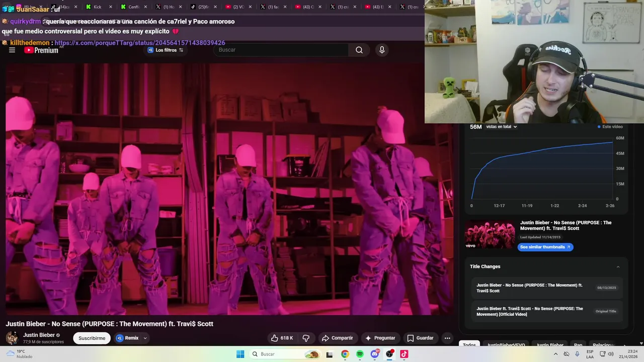Save the video with Guardar button
Viewport: 644px width, 362px height.
click(x=420, y=338)
